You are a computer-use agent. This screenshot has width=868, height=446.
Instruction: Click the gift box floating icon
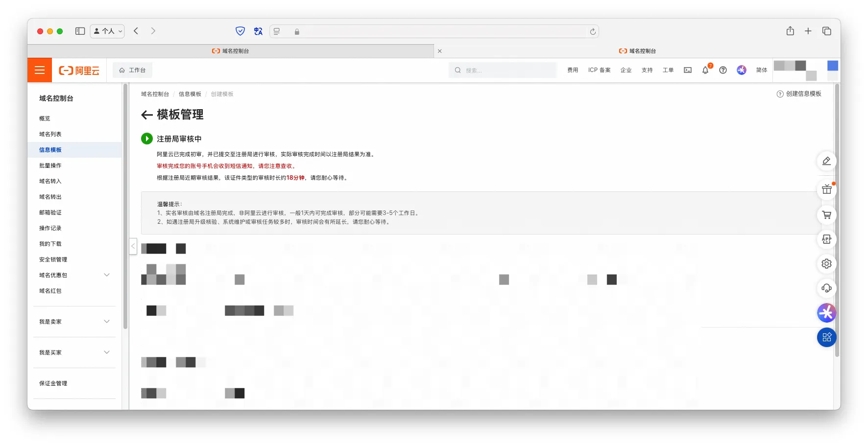coord(826,190)
